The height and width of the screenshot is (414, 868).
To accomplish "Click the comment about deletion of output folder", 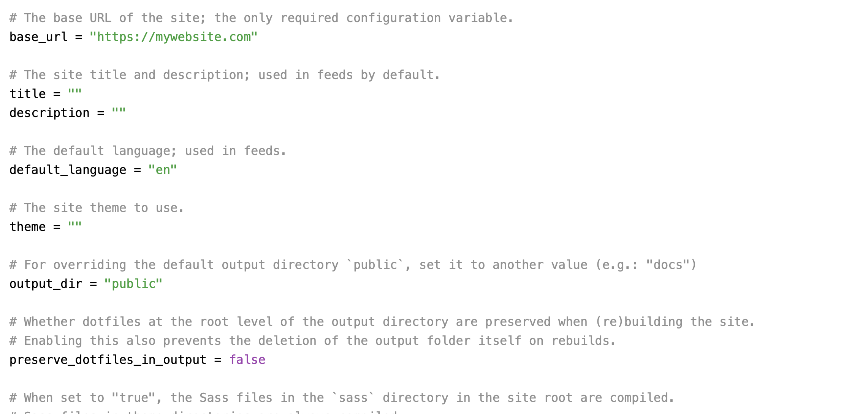I will [x=312, y=341].
